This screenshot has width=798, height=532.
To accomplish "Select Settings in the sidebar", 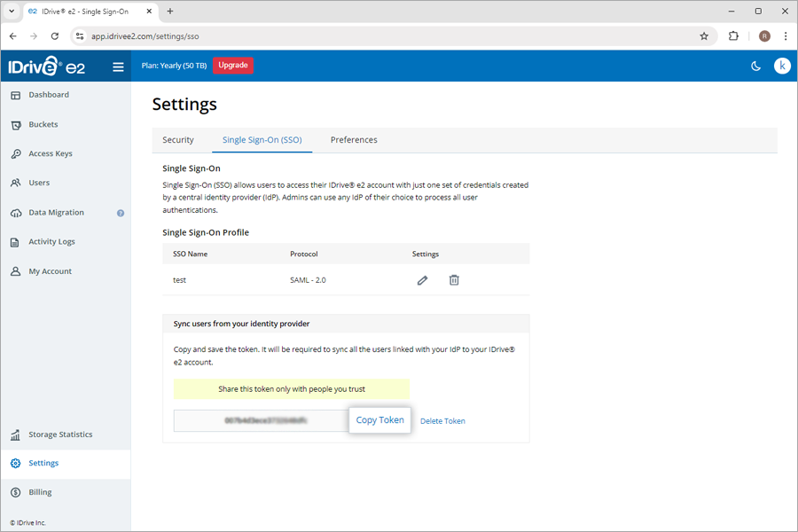I will tap(65, 463).
